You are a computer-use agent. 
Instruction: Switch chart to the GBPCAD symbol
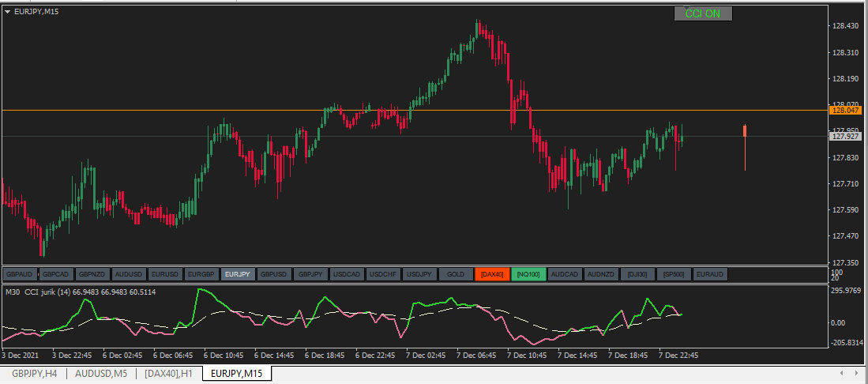[x=56, y=274]
